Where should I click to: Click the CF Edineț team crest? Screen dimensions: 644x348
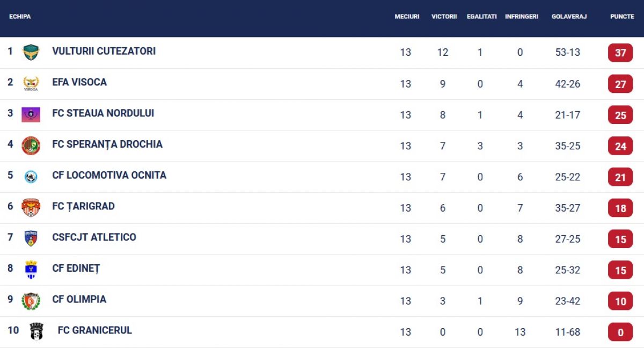(x=31, y=270)
